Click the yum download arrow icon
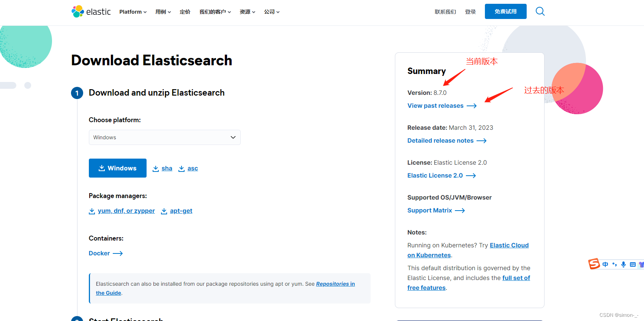644x321 pixels. (x=92, y=211)
